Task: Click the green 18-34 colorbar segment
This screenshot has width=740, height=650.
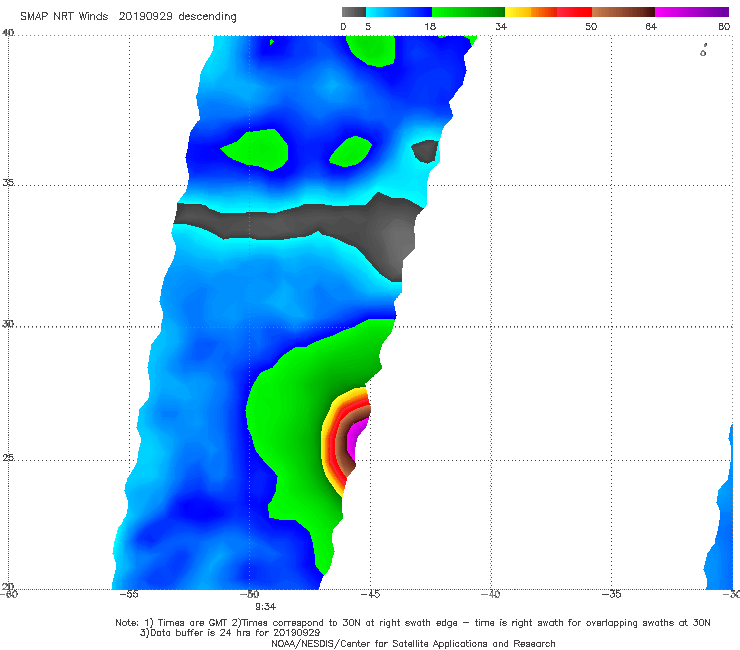Action: click(x=468, y=12)
